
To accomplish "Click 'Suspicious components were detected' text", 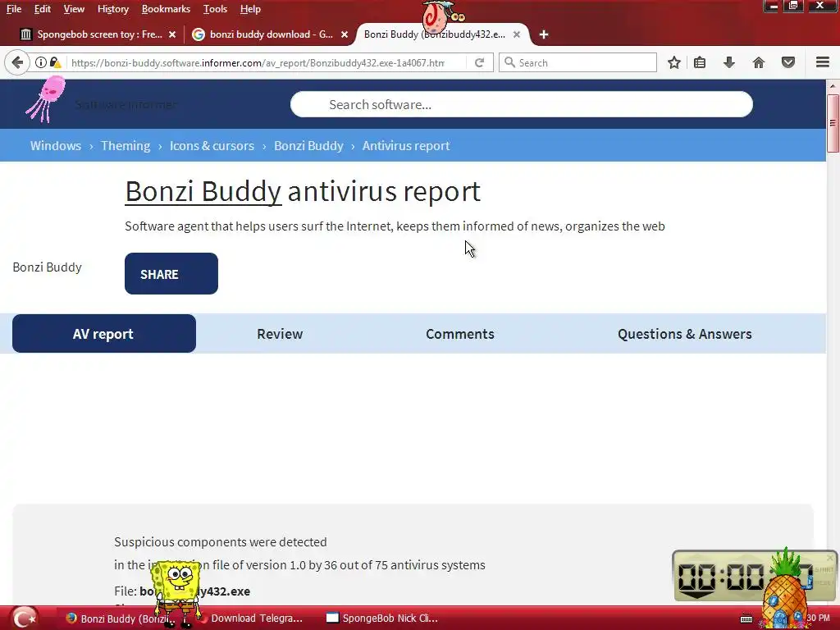I will [220, 541].
